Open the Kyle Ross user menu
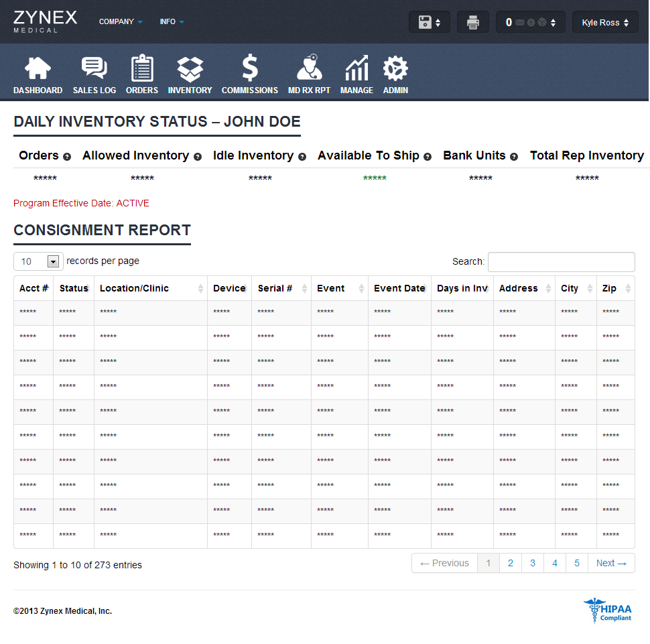 605,22
